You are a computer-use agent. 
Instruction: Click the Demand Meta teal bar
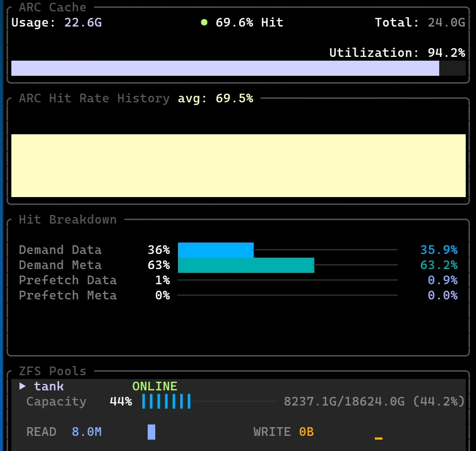[246, 265]
